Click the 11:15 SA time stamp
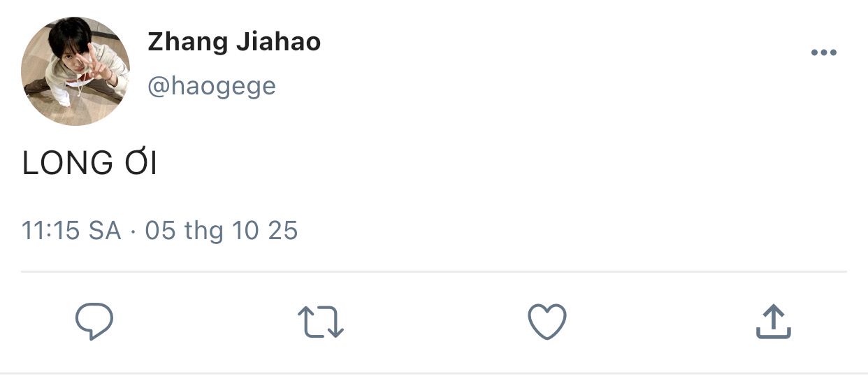 [x=71, y=231]
